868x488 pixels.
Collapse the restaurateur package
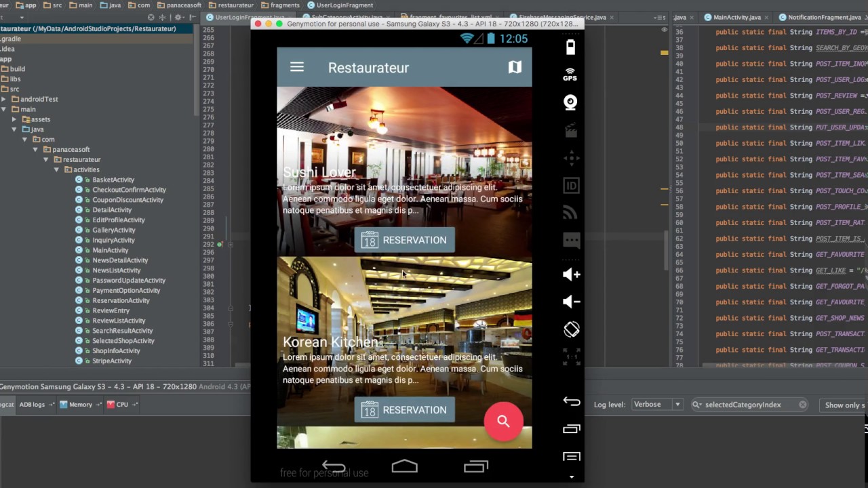point(46,159)
